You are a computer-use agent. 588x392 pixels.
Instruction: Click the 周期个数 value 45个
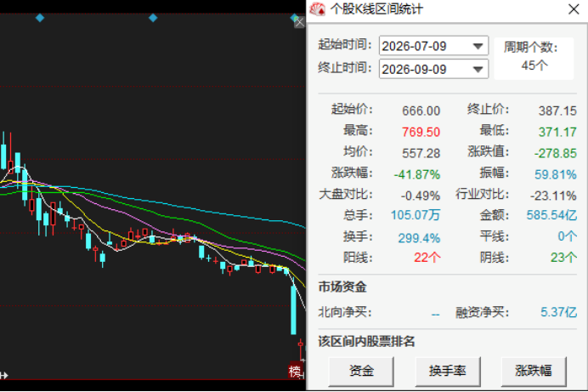click(534, 65)
